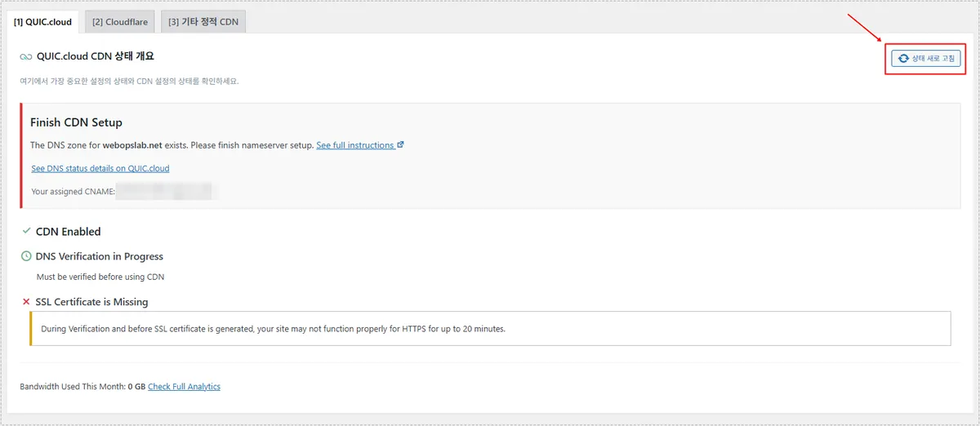The height and width of the screenshot is (426, 980).
Task: Click the SSL Certificate is Missing label
Action: point(91,302)
